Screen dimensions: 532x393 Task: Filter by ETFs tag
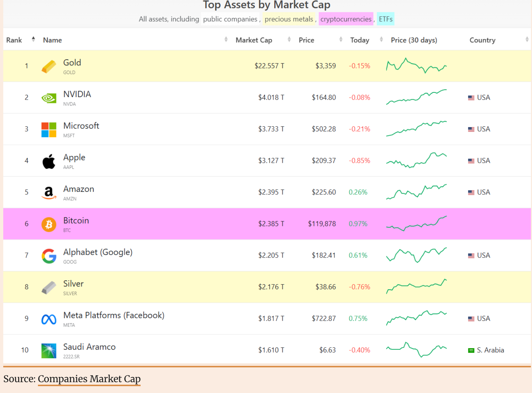pyautogui.click(x=386, y=19)
